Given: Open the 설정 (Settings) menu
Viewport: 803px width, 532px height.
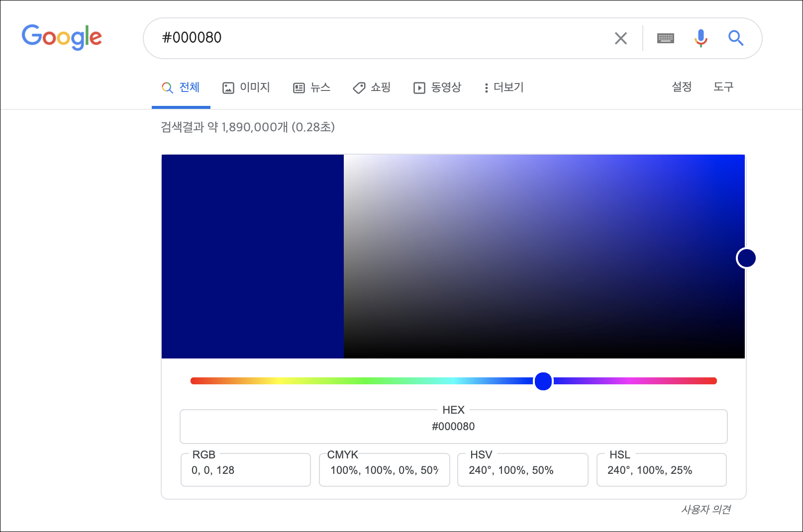Looking at the screenshot, I should (x=681, y=87).
